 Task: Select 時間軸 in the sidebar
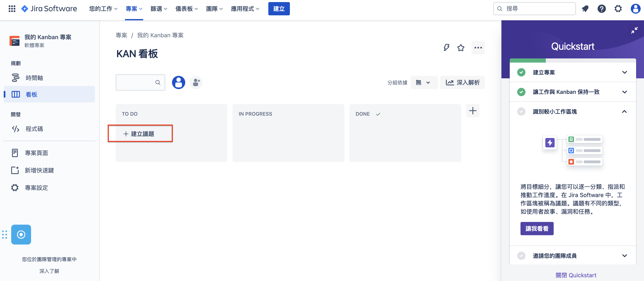pos(34,78)
